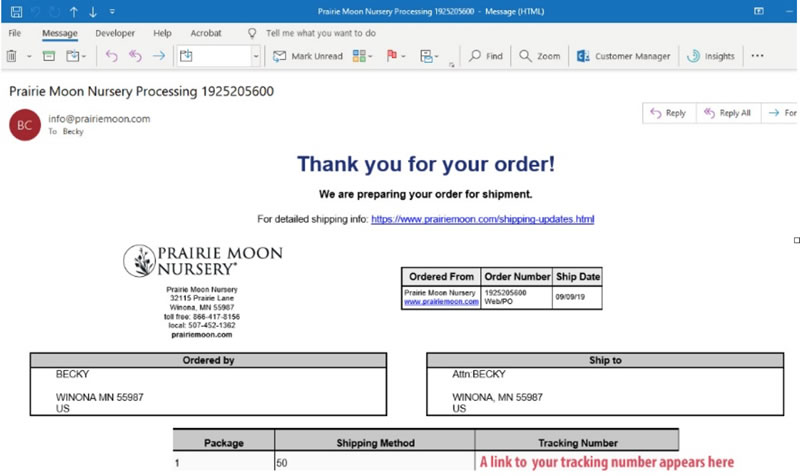Delete this message with trash icon
Viewport: 800px width, 476px height.
(12, 56)
